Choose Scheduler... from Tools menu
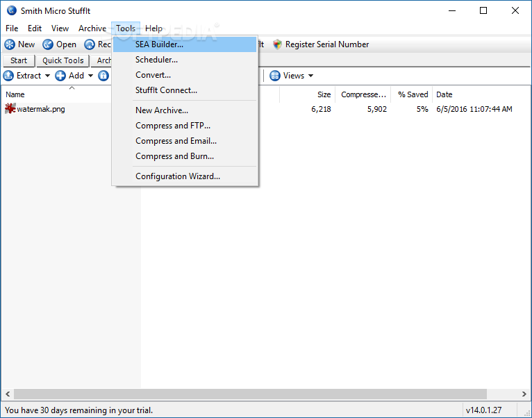This screenshot has height=418, width=532. [185, 60]
